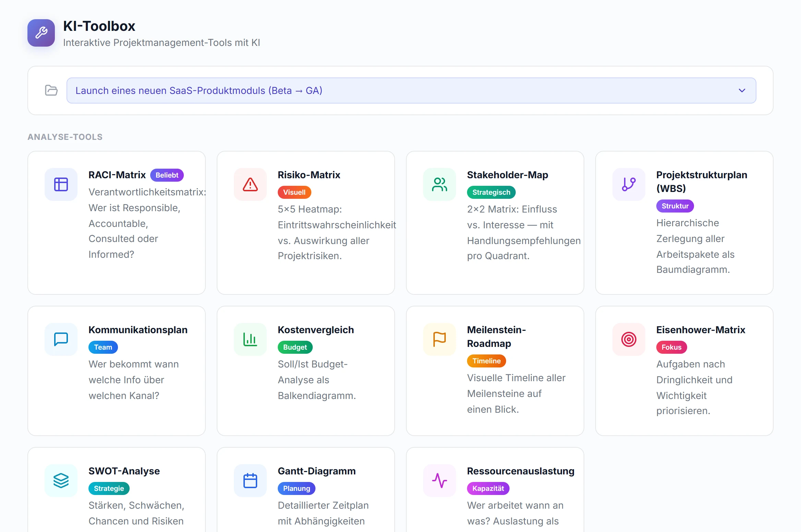Click the RACI-Matrix table icon
This screenshot has width=801, height=532.
coord(61,184)
